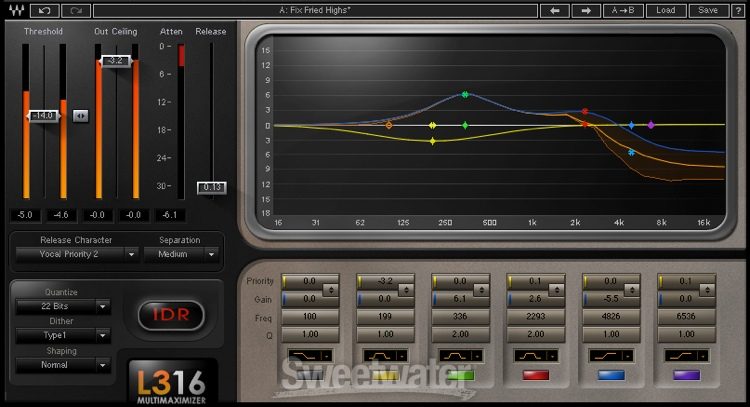This screenshot has width=750, height=407.
Task: Select the green node at the 6 dB peak
Action: [x=465, y=95]
